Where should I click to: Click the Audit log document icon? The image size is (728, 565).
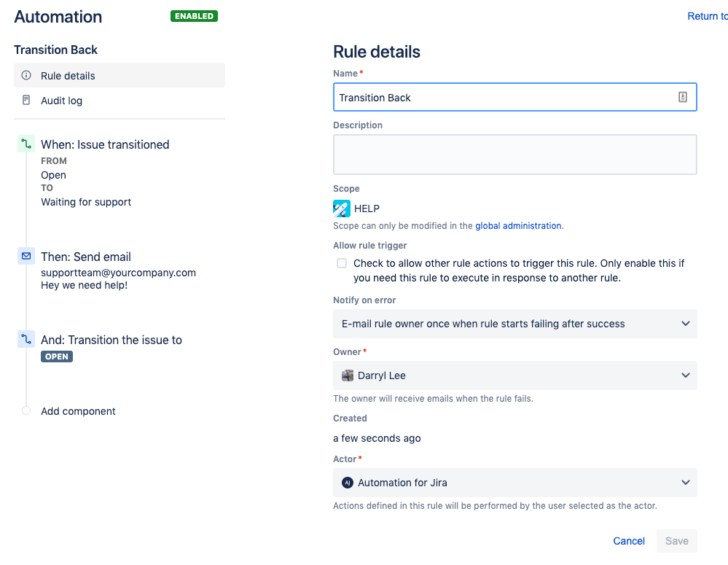(x=26, y=101)
